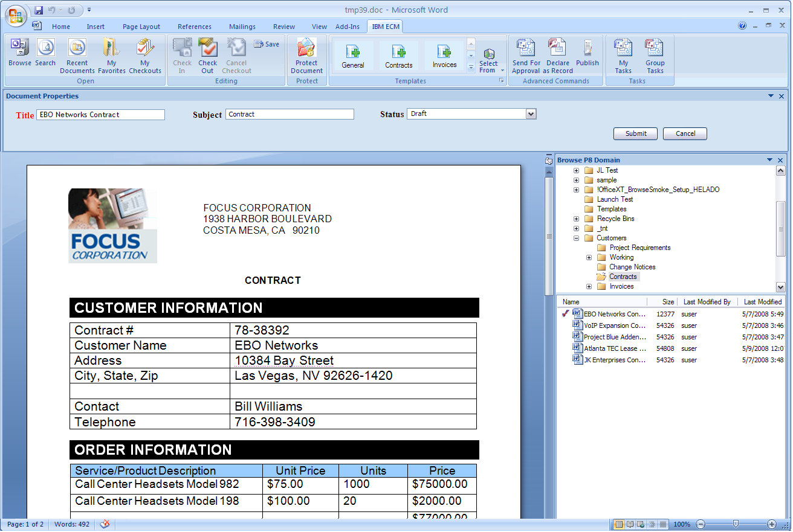Open Browse P8 Domain pane options arrow

coord(770,160)
